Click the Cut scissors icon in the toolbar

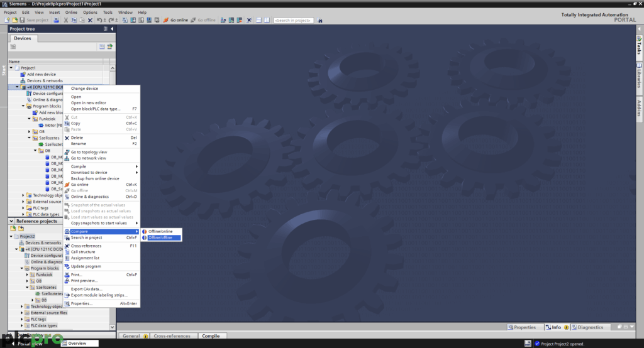(65, 20)
